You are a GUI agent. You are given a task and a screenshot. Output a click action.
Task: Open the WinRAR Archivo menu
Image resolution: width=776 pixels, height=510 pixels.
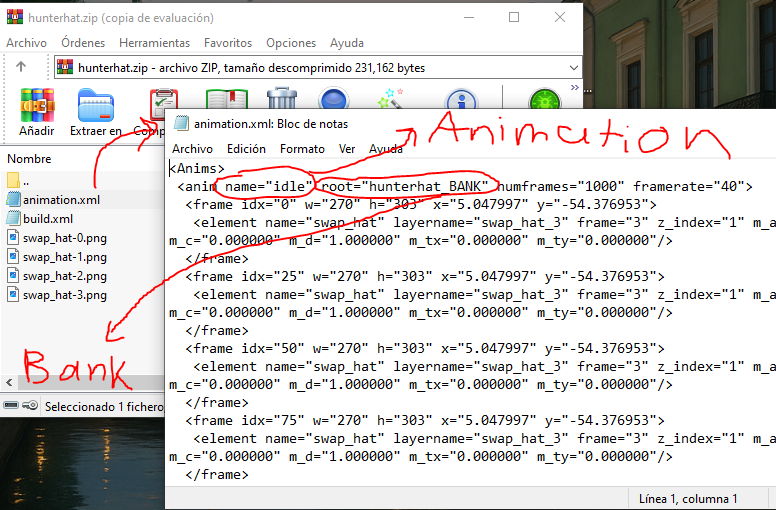[26, 43]
